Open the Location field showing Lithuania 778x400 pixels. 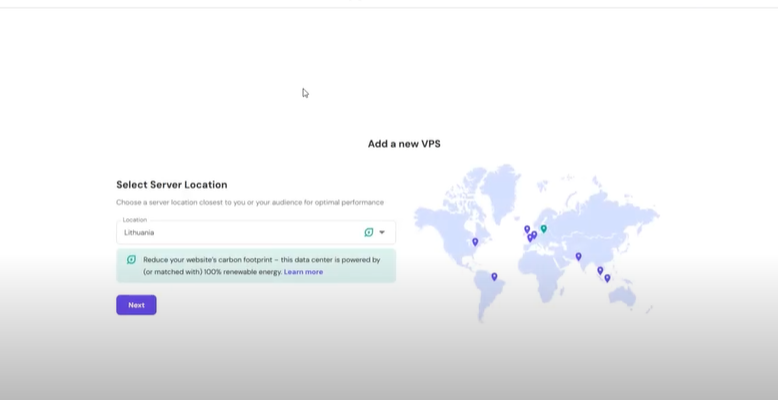(x=256, y=232)
